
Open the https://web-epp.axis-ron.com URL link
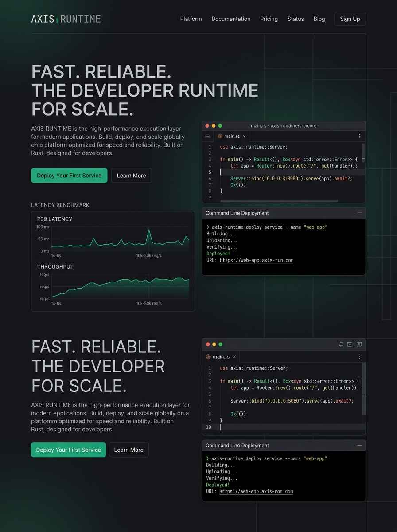tap(256, 491)
